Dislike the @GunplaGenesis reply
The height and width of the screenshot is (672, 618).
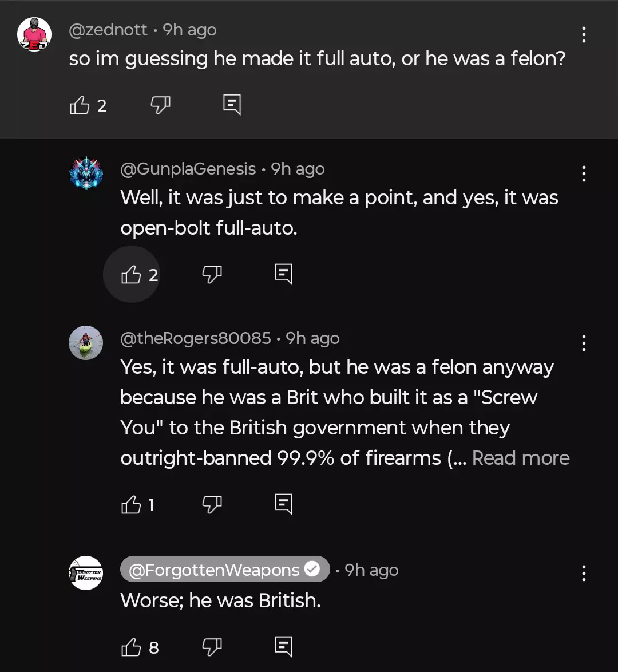tap(212, 274)
